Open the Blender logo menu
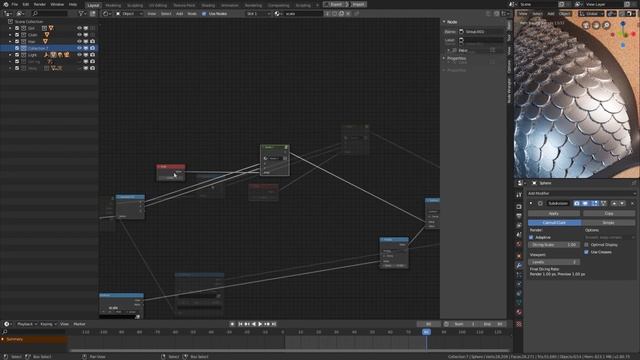 pyautogui.click(x=6, y=4)
